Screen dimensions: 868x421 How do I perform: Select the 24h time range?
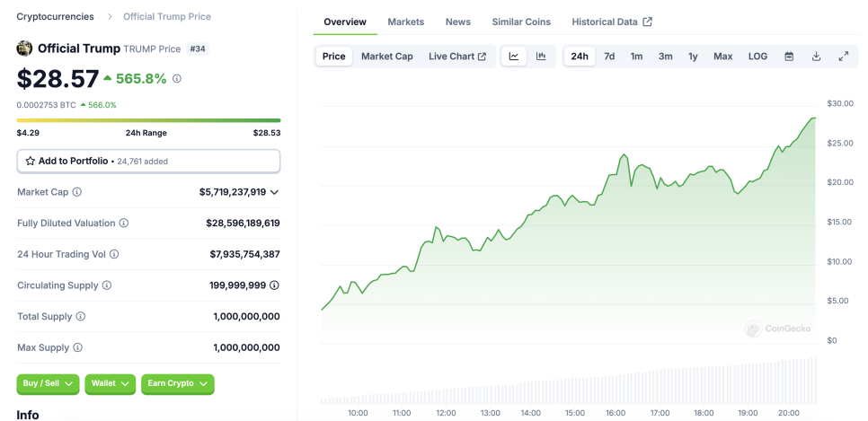580,57
